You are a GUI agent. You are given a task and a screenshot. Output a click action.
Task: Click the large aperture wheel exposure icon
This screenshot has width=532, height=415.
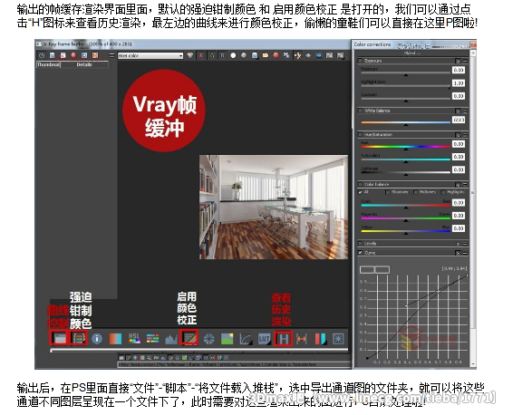[209, 339]
